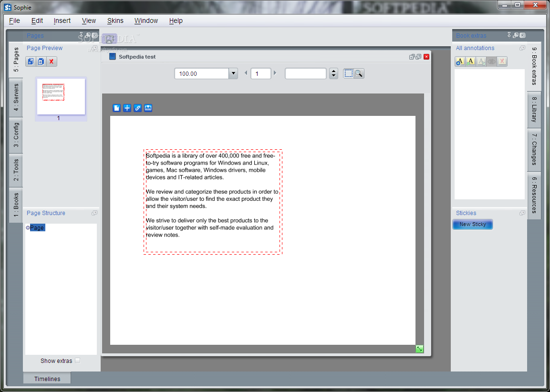Click the zoom value 100.00 field
Image resolution: width=550 pixels, height=392 pixels.
(202, 73)
